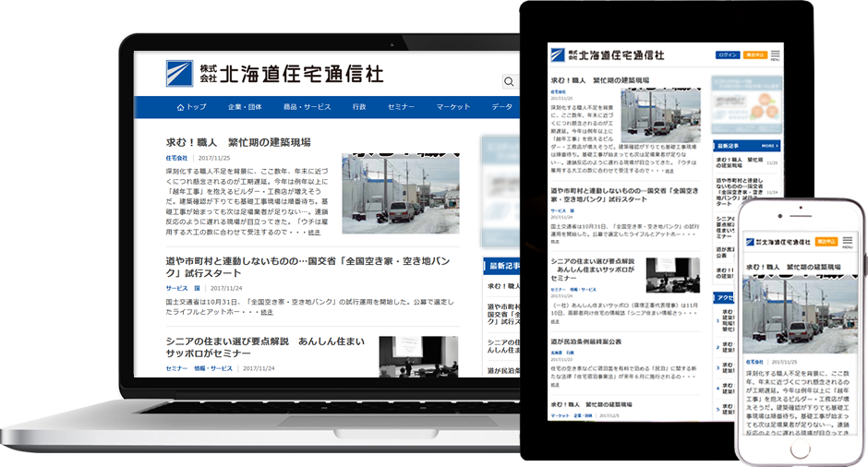Tap the orange subscribe button on the phone
The image size is (868, 467).
coord(826,242)
